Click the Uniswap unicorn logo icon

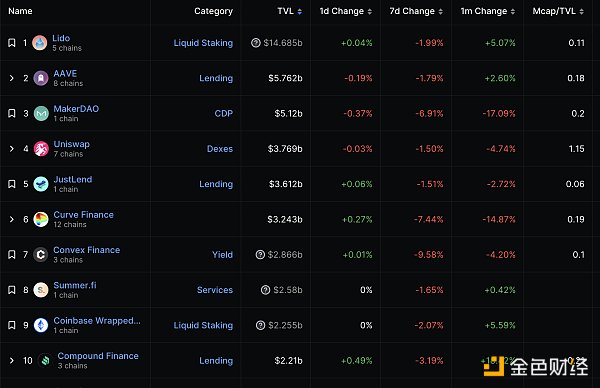pos(41,149)
